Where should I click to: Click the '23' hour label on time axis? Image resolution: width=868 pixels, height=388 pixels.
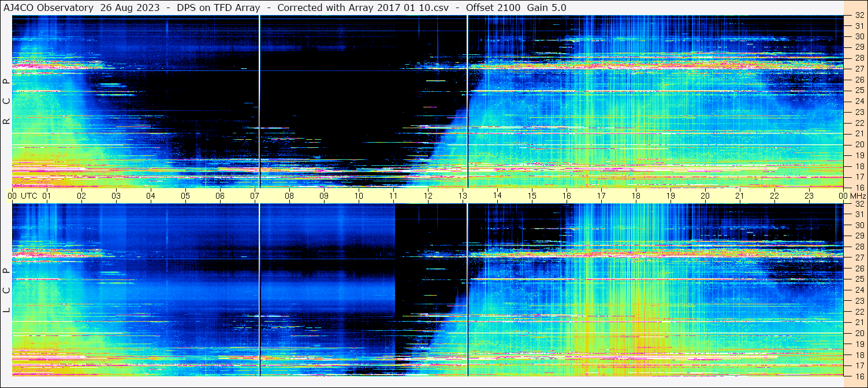click(x=809, y=196)
